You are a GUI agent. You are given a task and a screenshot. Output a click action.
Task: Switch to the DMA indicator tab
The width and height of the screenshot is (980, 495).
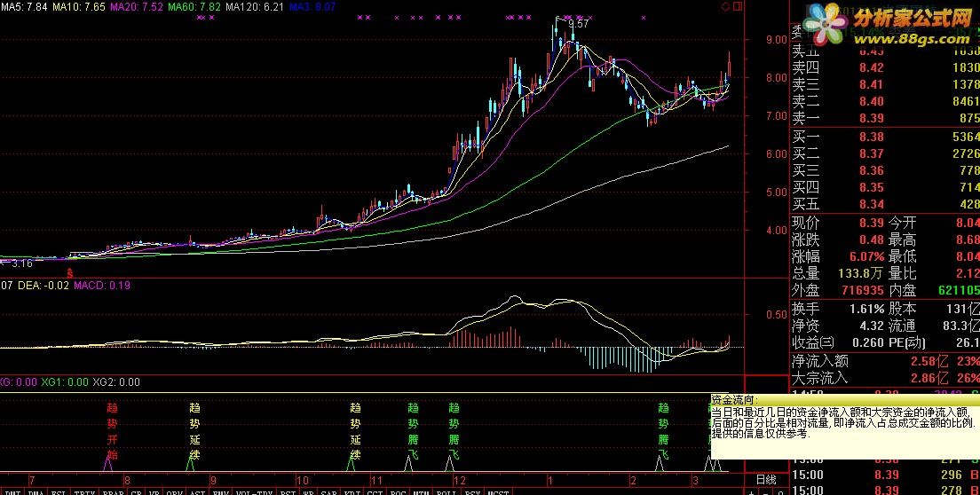pyautogui.click(x=36, y=491)
